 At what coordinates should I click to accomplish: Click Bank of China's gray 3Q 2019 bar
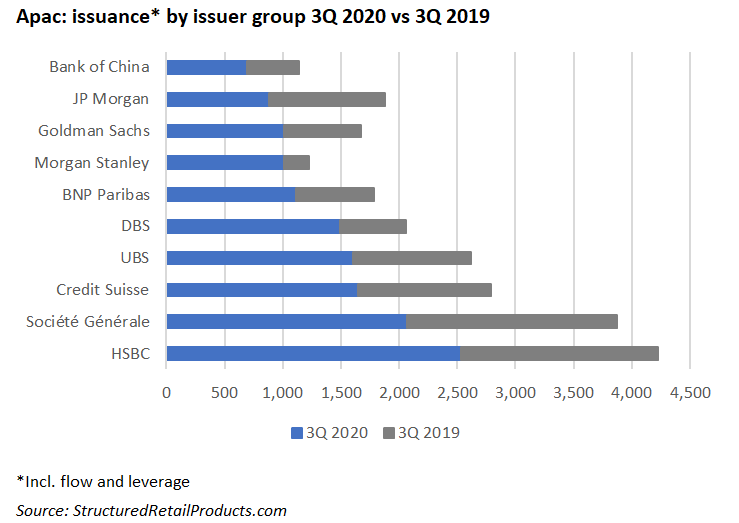point(272,67)
